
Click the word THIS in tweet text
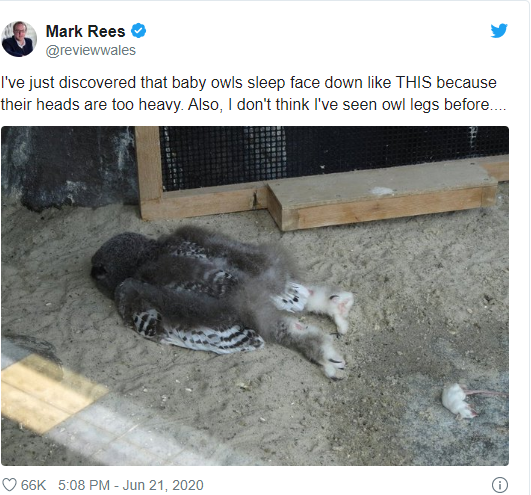(413, 83)
